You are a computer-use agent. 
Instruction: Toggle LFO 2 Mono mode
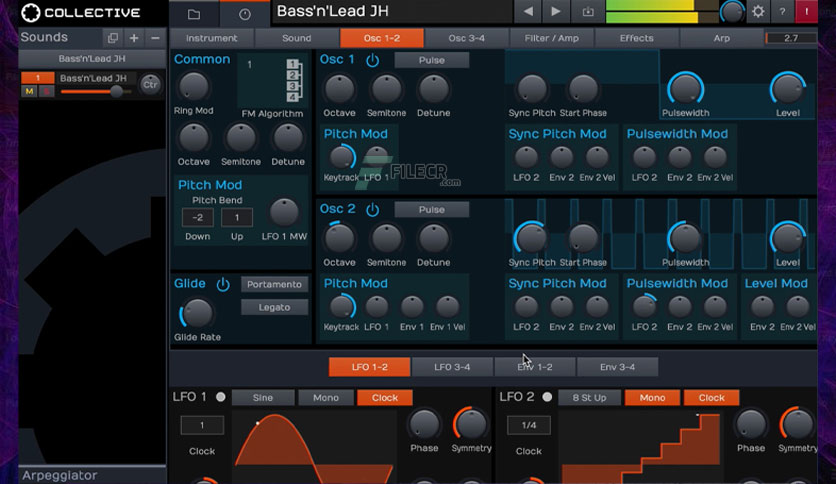tap(652, 398)
